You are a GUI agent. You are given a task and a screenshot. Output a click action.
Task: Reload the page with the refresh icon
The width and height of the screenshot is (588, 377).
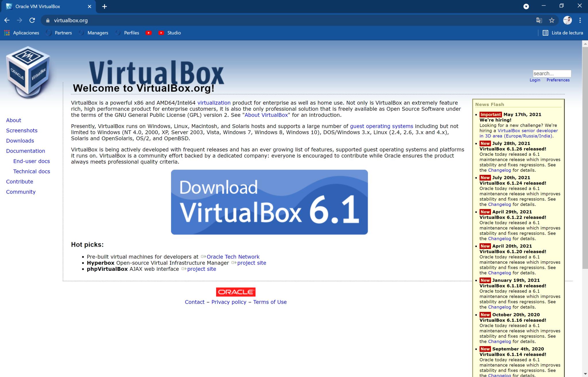tap(32, 20)
